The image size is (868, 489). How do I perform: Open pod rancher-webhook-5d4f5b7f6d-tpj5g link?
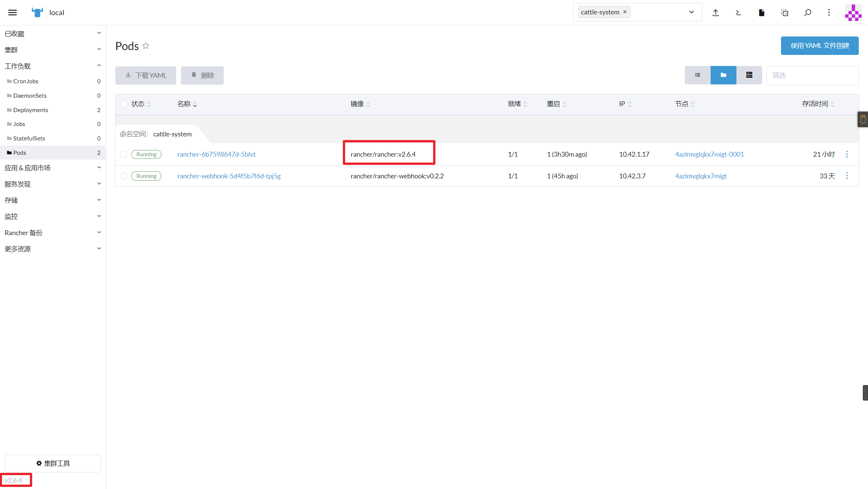click(x=229, y=176)
